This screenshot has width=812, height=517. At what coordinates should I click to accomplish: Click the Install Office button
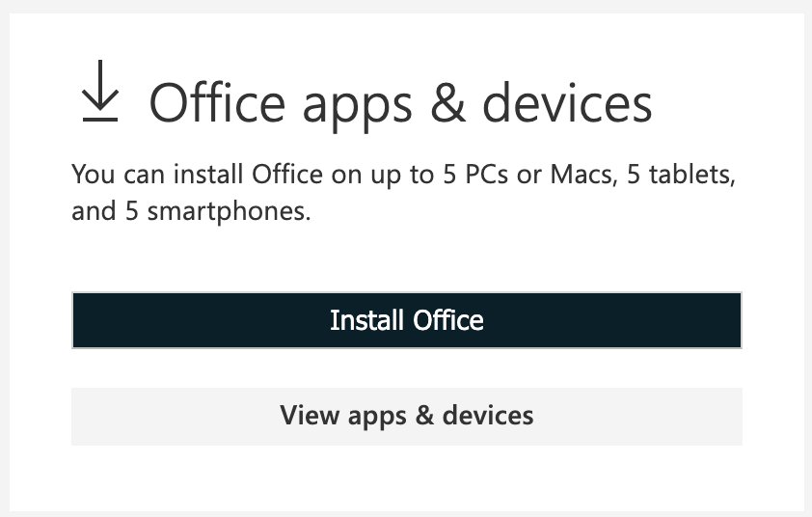[407, 320]
